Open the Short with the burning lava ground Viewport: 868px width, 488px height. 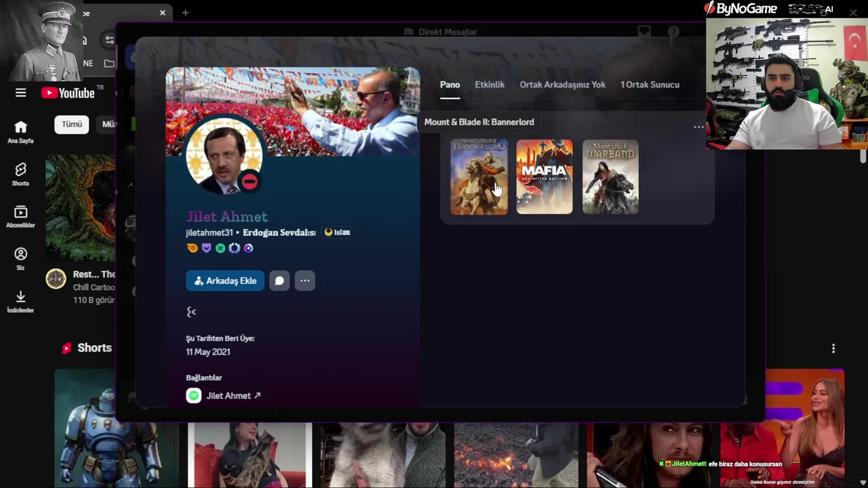515,455
